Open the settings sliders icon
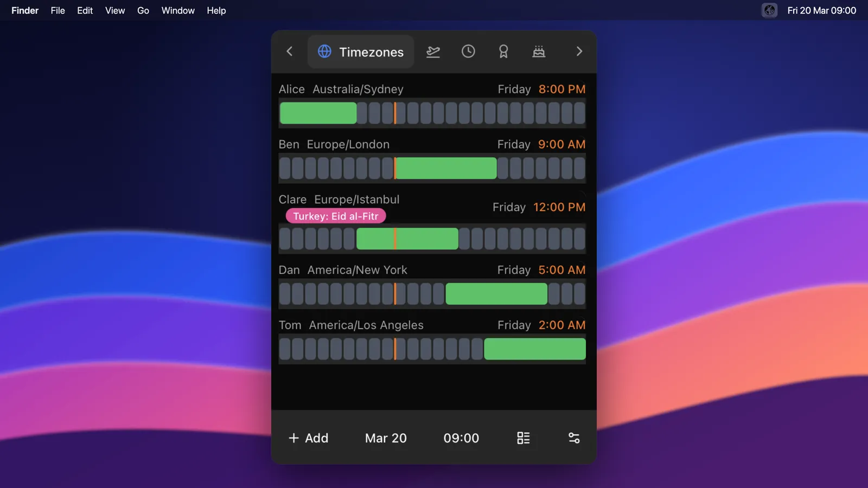868x488 pixels. (574, 438)
